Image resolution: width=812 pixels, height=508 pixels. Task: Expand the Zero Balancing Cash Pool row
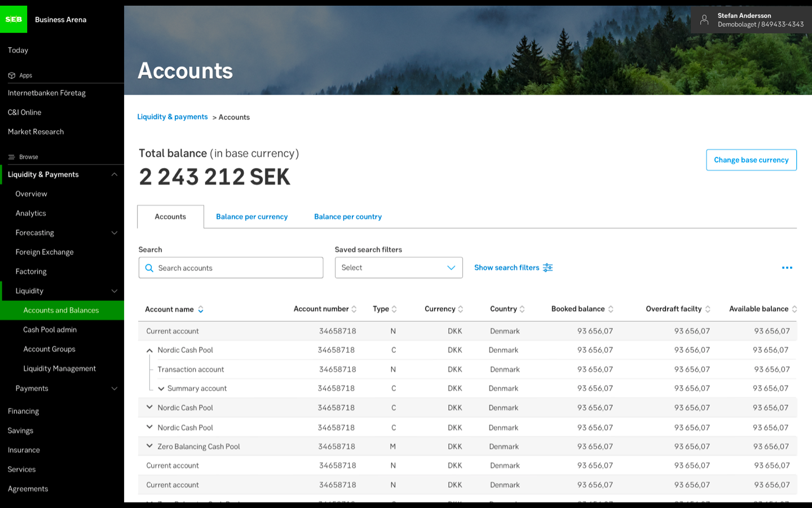pyautogui.click(x=149, y=446)
